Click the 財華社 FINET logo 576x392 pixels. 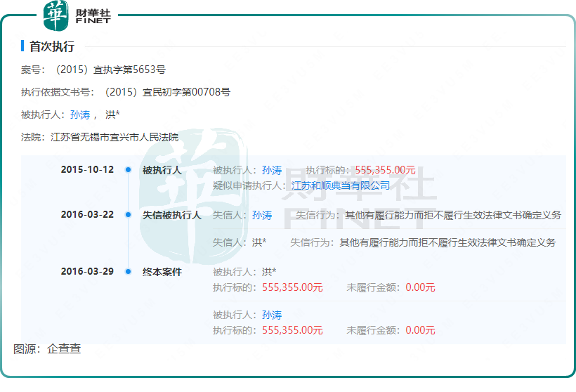[77, 15]
